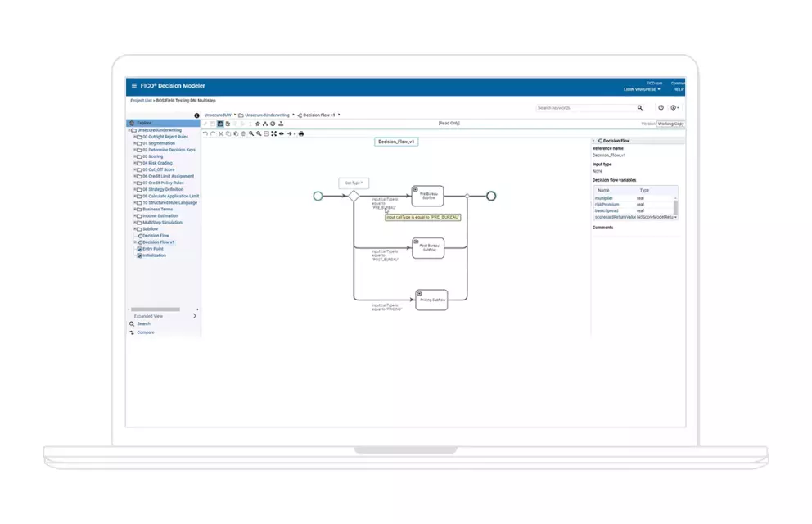Viewport: 812px width, 524px height.
Task: Select the Entry Point node in the tree
Action: pos(154,249)
